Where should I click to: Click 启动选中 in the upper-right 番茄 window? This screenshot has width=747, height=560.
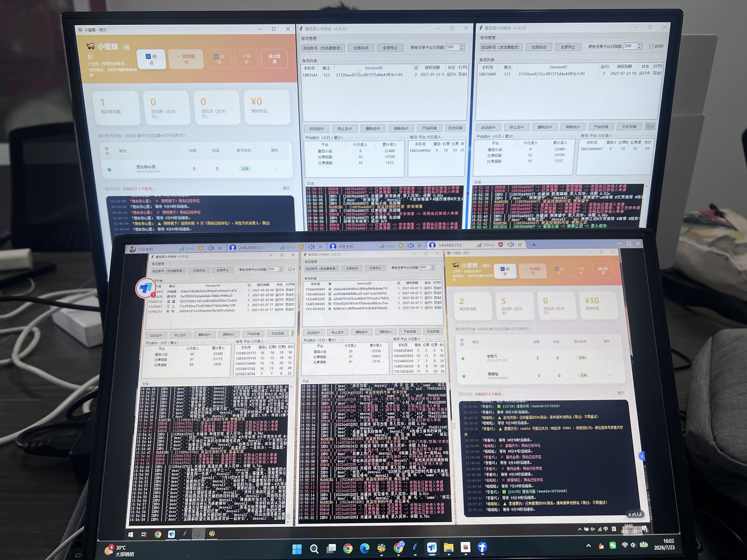[488, 127]
